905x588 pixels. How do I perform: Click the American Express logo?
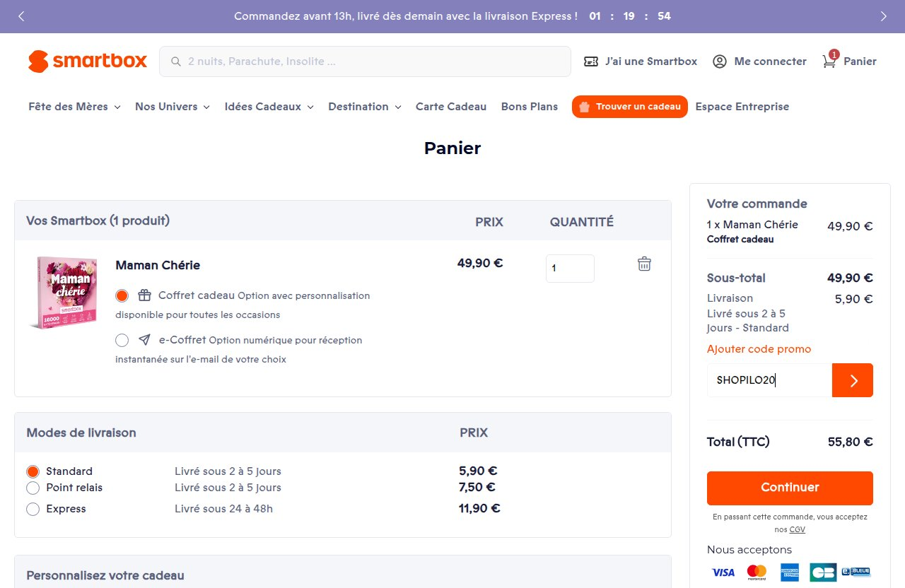(790, 572)
